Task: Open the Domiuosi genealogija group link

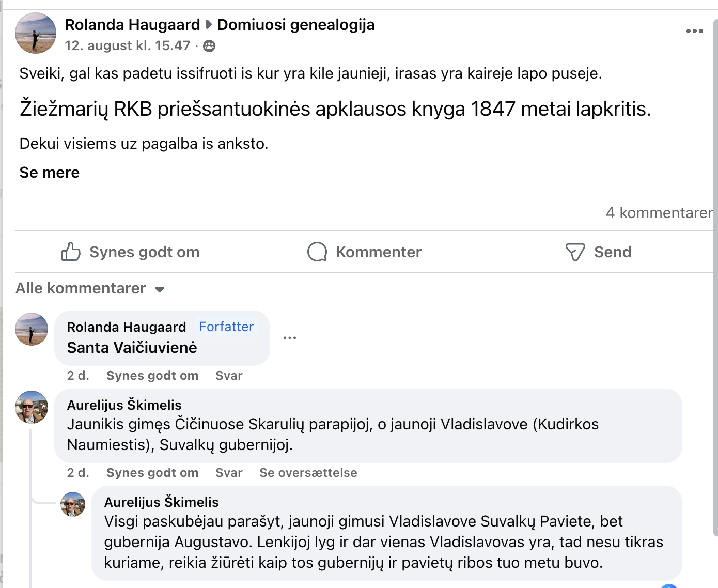Action: [295, 25]
